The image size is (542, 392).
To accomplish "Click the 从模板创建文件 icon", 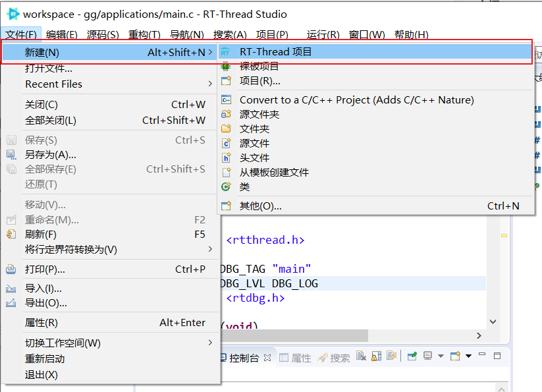I will tap(227, 172).
